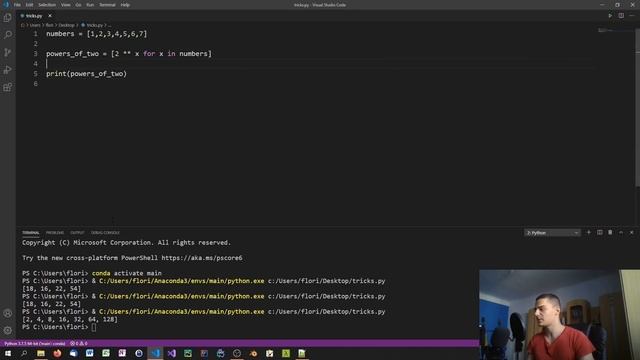Click the terminal prompt input
640x360 pixels.
94,327
